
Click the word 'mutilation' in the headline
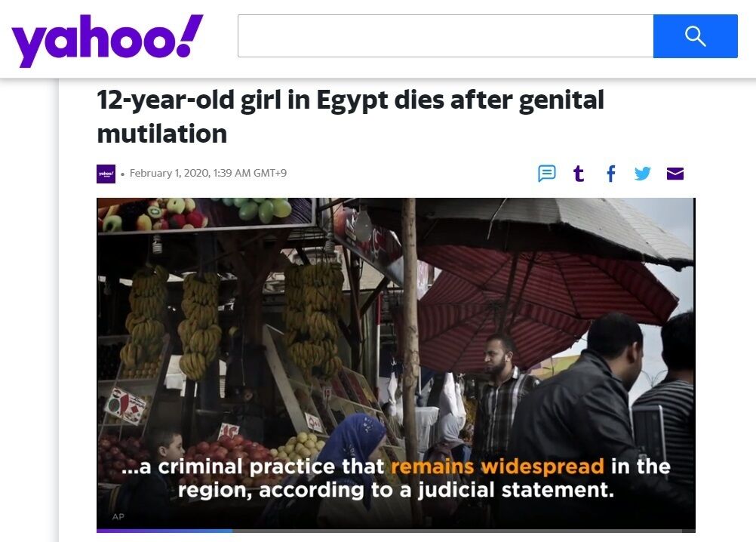162,134
